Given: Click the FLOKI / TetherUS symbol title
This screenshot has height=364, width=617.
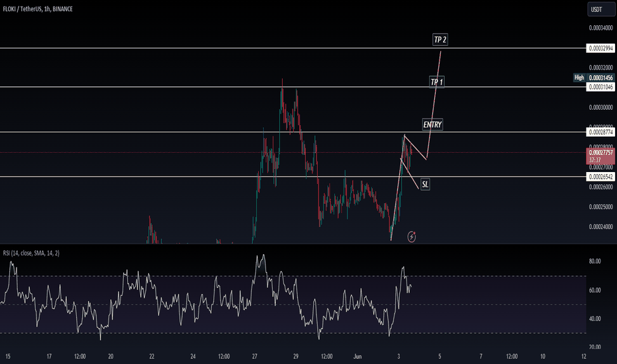Looking at the screenshot, I should (x=38, y=9).
